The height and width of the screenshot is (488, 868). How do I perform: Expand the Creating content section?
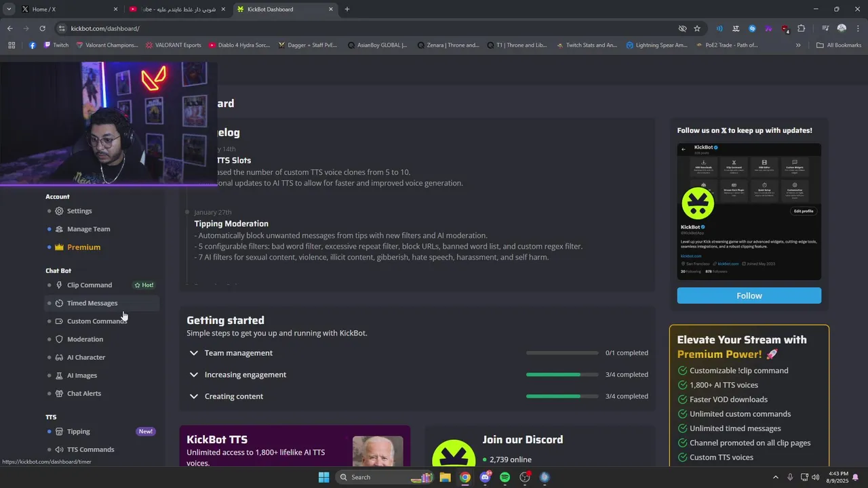click(x=194, y=396)
